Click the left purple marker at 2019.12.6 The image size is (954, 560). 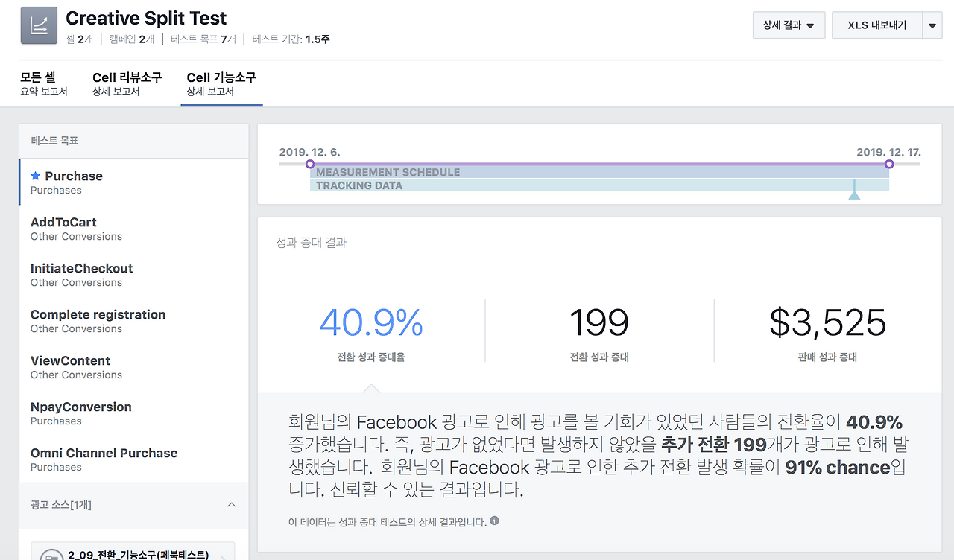(310, 162)
